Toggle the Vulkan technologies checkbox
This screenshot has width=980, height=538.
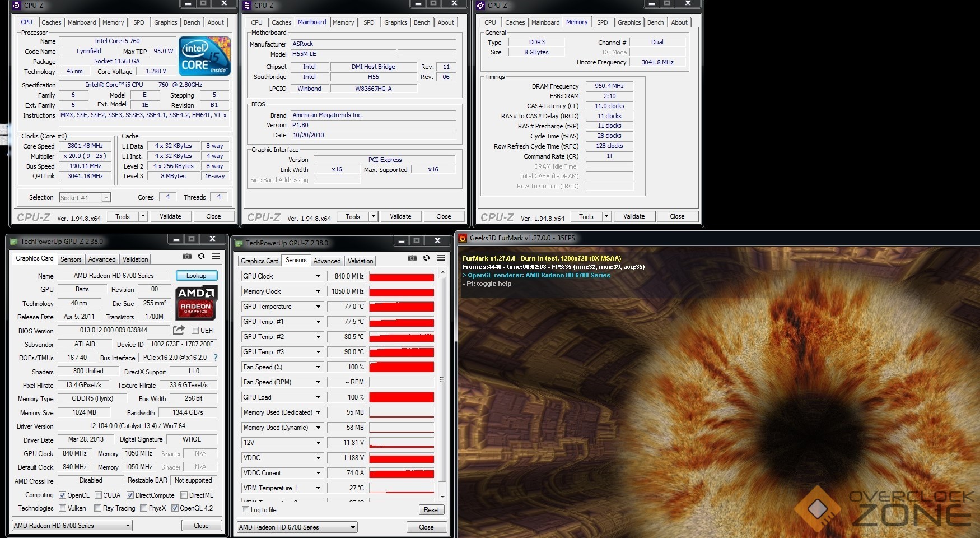click(63, 508)
